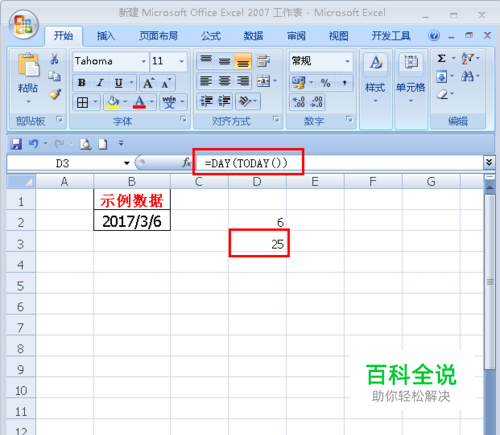This screenshot has height=435, width=500.
Task: Open the 数字 dialog launcher
Action: (349, 119)
